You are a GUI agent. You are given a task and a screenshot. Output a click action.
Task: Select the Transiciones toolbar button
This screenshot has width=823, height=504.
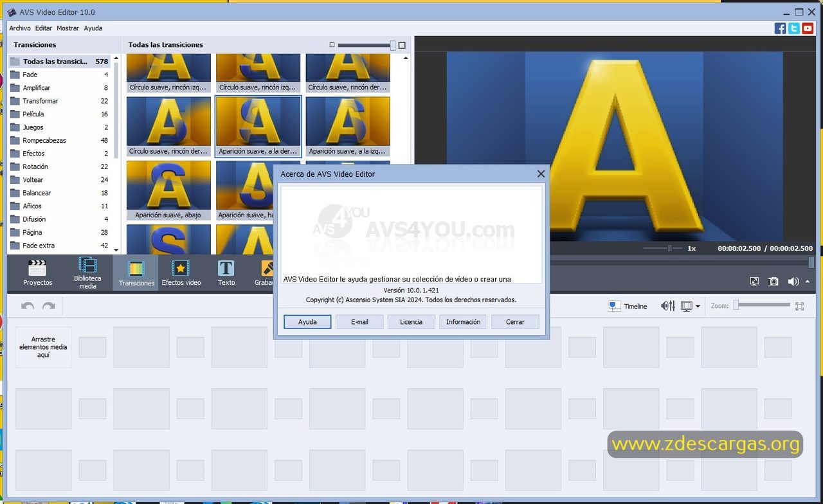click(136, 273)
